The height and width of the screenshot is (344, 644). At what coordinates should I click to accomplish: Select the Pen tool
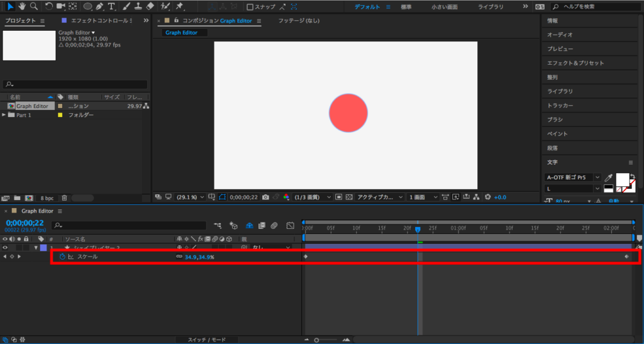tap(99, 6)
